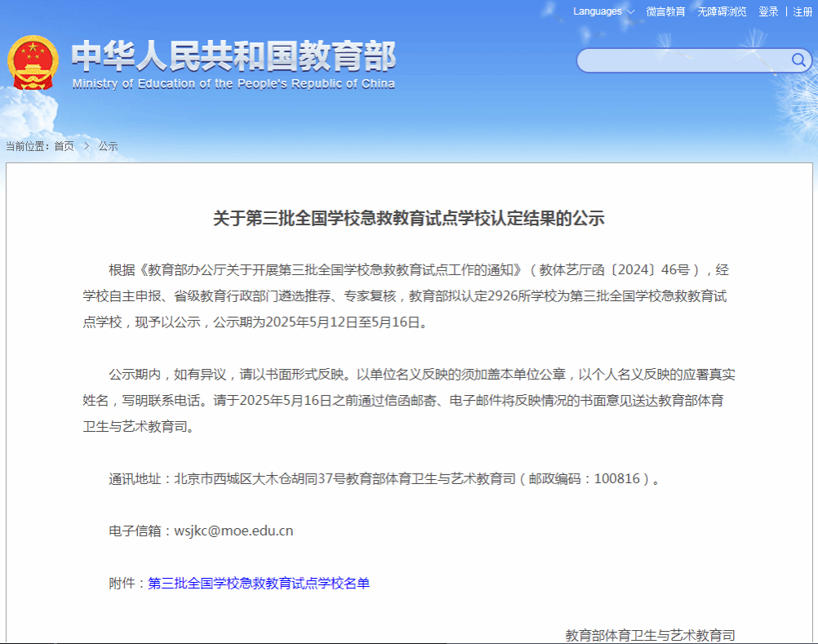This screenshot has height=644, width=818.
Task: Click the national emblem logo
Action: [x=33, y=63]
